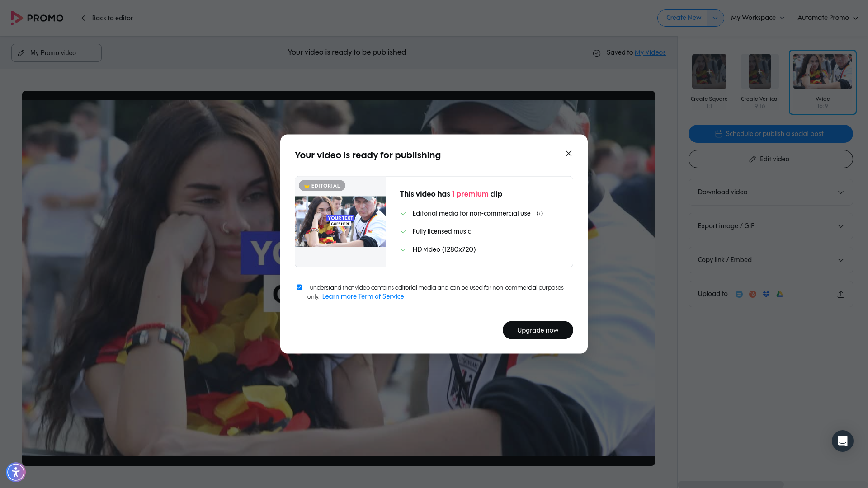Click the Upgrade now button

(x=538, y=330)
